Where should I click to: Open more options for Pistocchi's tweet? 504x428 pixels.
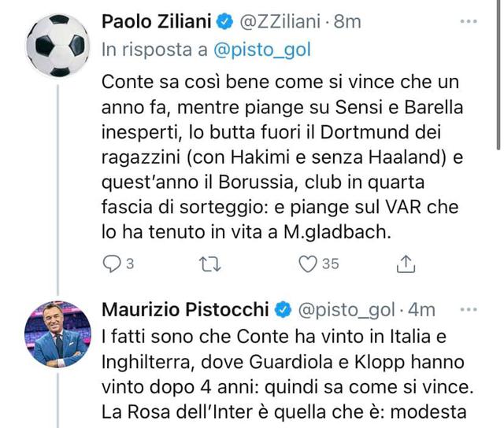click(x=469, y=309)
